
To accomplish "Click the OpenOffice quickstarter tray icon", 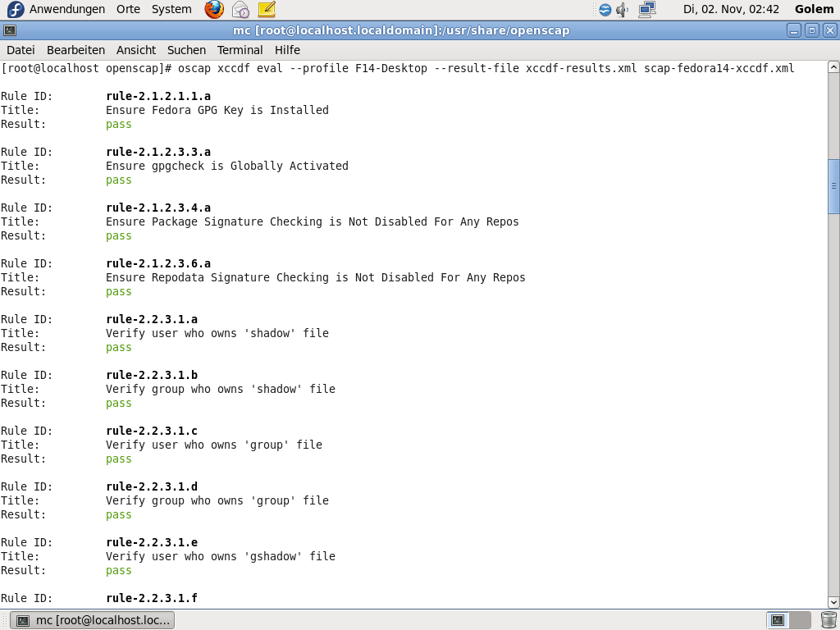I will (605, 9).
